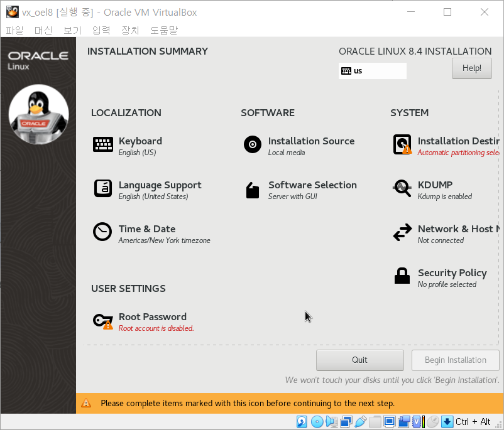Open the 보기 menu
This screenshot has height=430, width=504.
pos(72,30)
